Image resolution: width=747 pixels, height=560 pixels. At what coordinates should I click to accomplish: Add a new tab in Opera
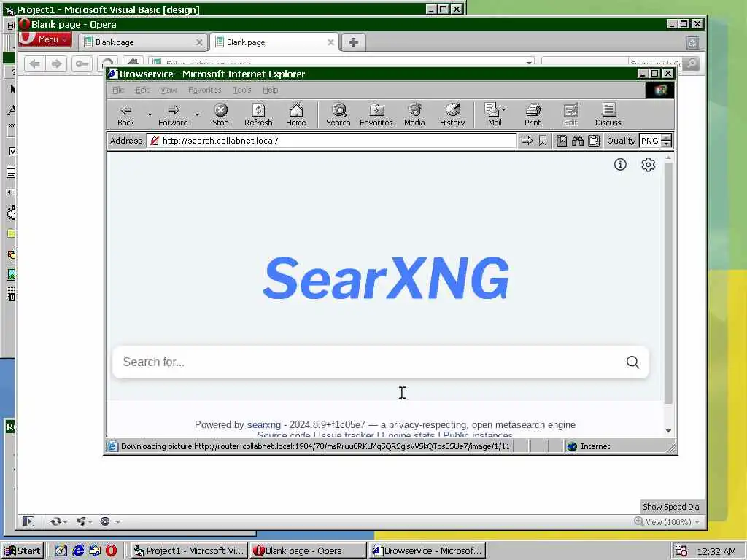[354, 42]
